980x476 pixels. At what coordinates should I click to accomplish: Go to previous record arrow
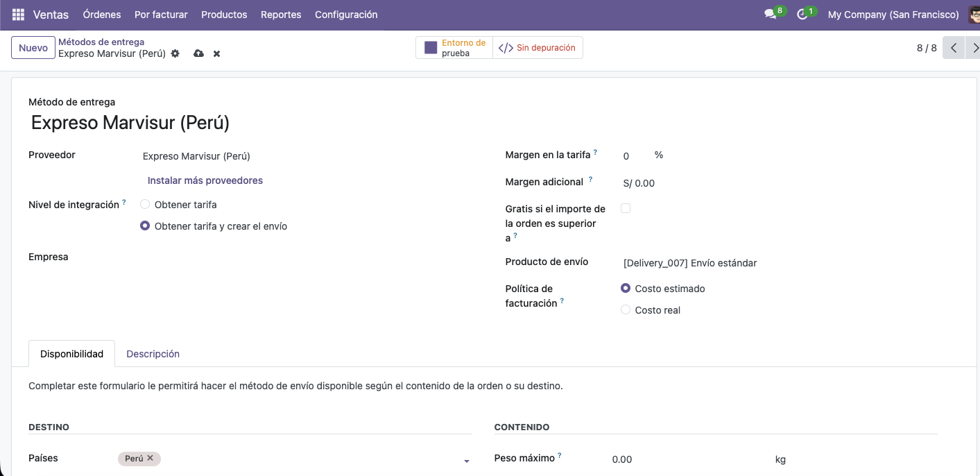(954, 48)
